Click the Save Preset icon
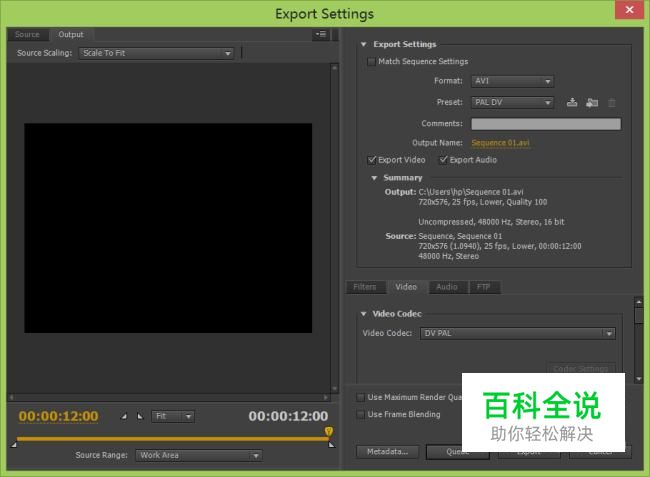The width and height of the screenshot is (650, 477). pyautogui.click(x=572, y=102)
